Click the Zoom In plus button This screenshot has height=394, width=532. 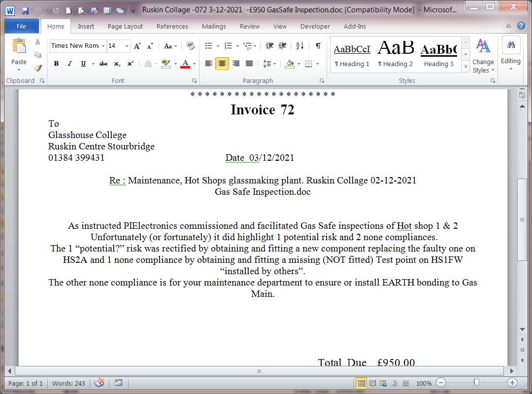coord(512,383)
